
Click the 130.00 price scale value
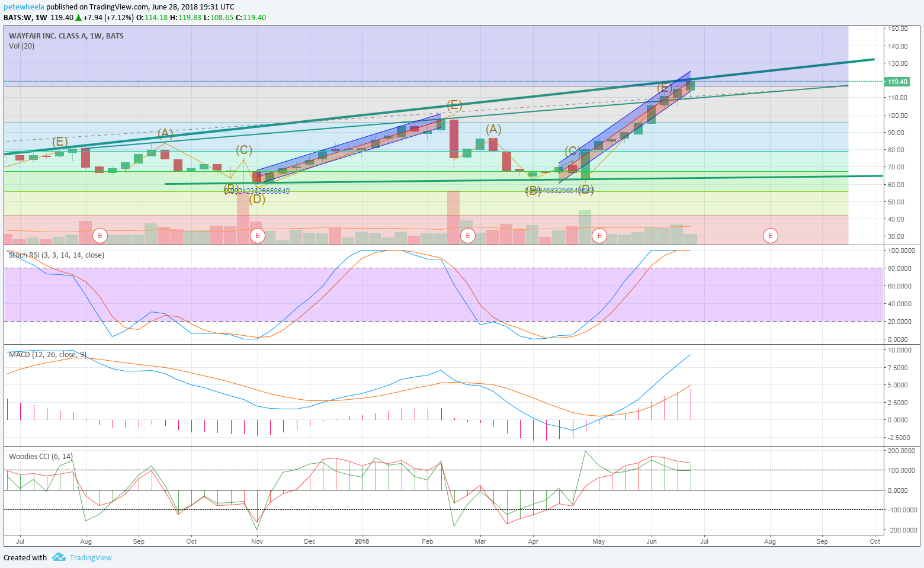[898, 63]
